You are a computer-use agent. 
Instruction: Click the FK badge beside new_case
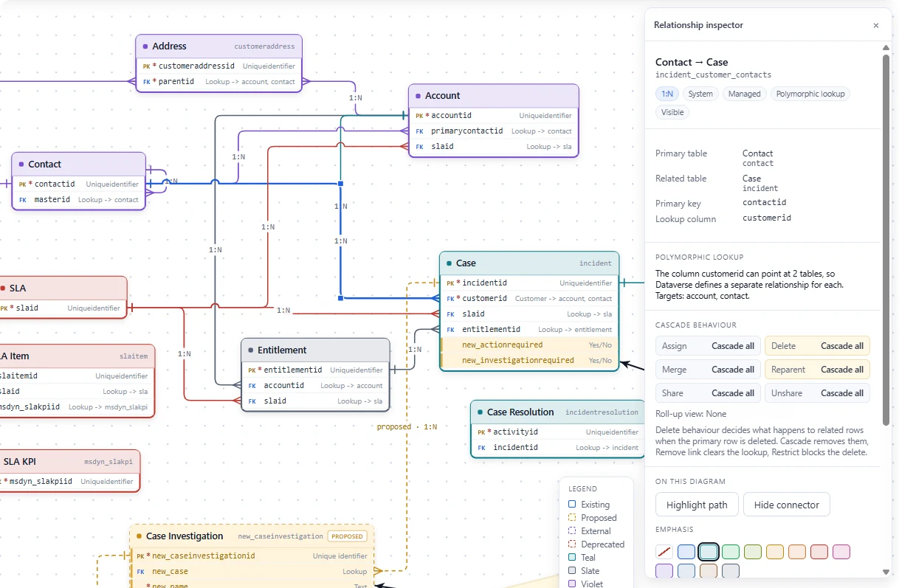(140, 572)
